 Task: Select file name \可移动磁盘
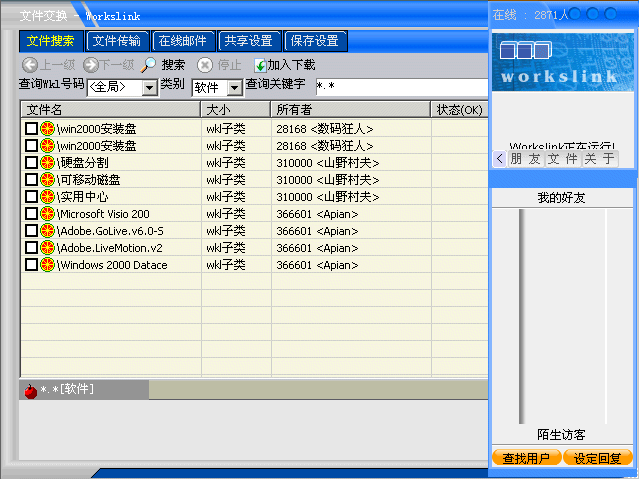pos(88,180)
